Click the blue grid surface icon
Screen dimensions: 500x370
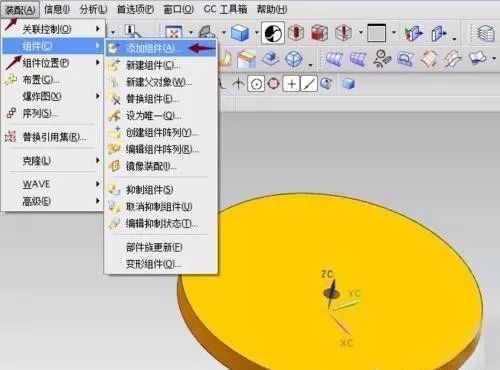click(x=358, y=59)
